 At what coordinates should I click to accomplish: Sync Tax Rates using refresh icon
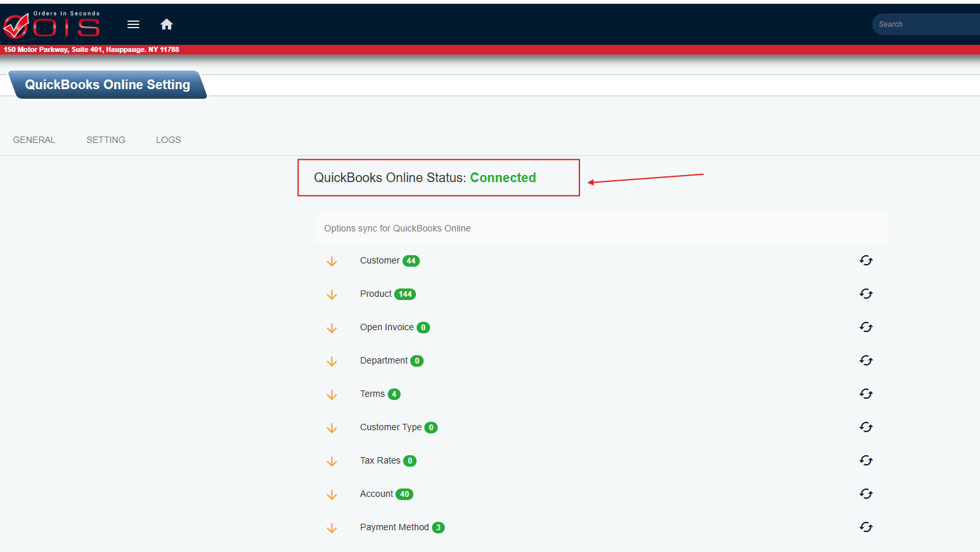click(x=866, y=460)
